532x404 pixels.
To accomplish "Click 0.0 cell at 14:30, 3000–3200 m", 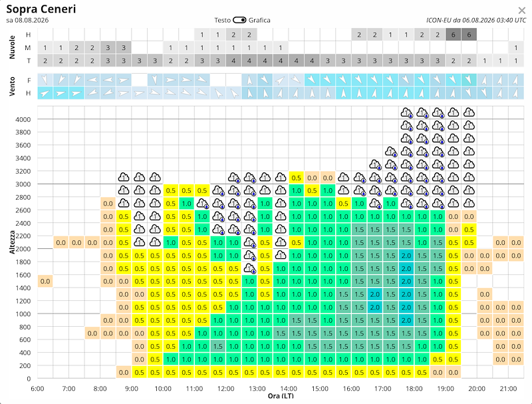I will [x=312, y=178].
